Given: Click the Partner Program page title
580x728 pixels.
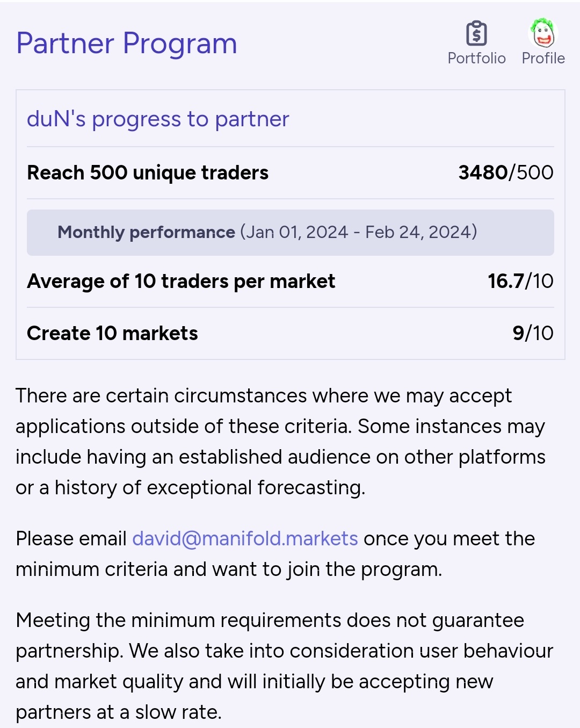Looking at the screenshot, I should (x=127, y=44).
